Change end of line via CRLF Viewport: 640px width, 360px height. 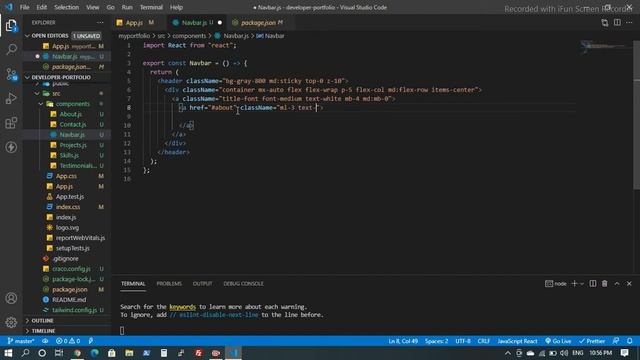pyautogui.click(x=484, y=341)
